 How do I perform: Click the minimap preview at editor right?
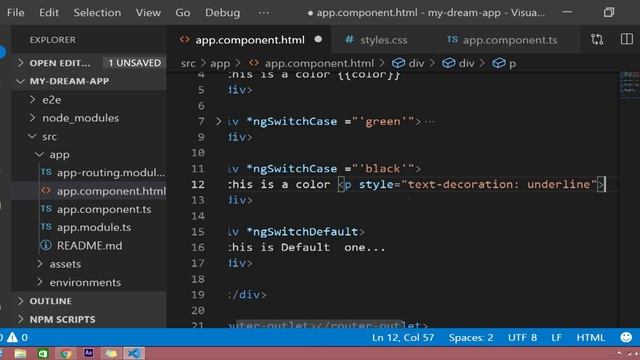coord(629,85)
